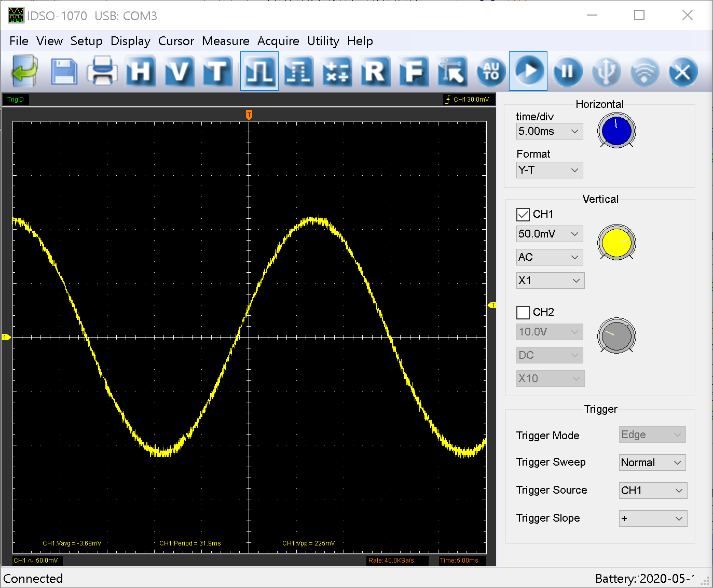
Task: Click the math operations icon
Action: click(336, 71)
